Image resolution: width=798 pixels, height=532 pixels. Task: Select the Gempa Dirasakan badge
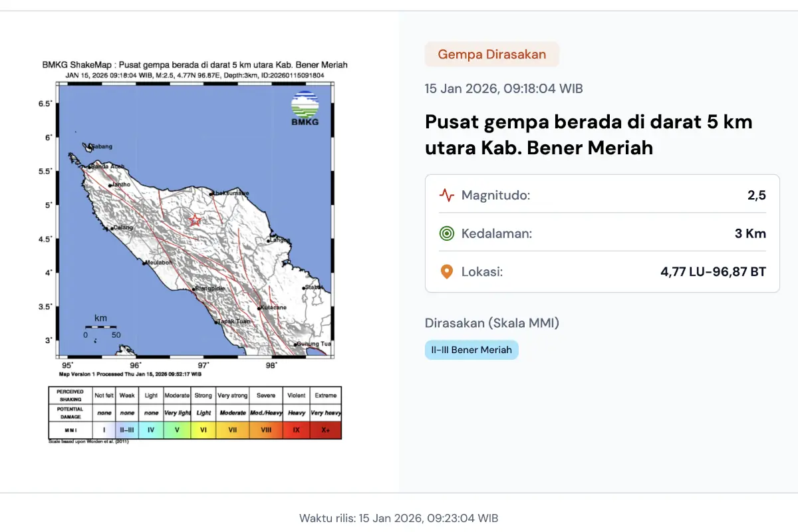[x=491, y=55]
